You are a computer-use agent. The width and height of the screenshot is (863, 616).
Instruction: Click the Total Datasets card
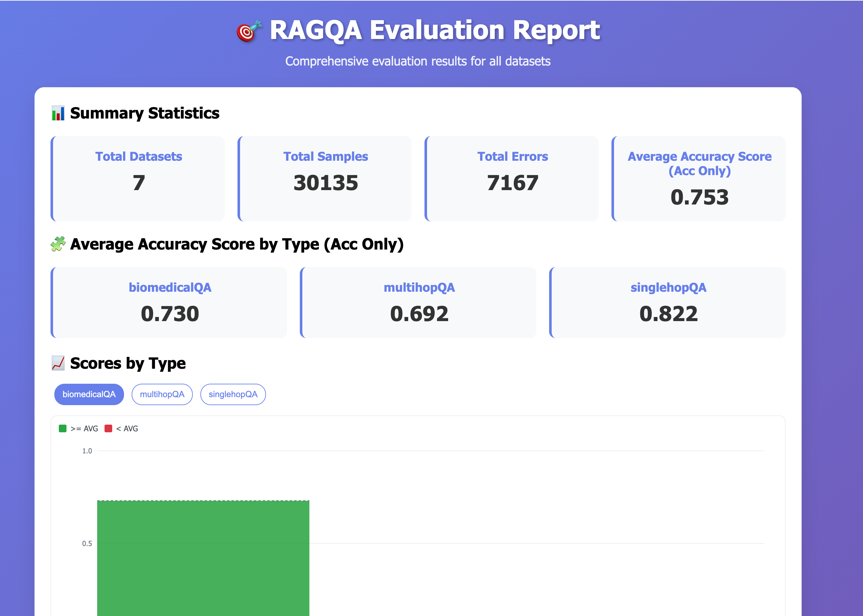pyautogui.click(x=138, y=179)
